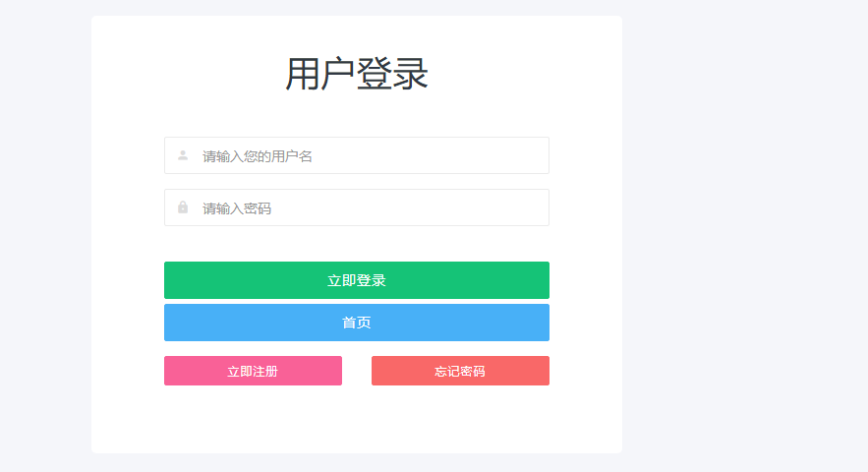This screenshot has width=868, height=472.
Task: Click the green 立即登录 button
Action: (x=357, y=280)
